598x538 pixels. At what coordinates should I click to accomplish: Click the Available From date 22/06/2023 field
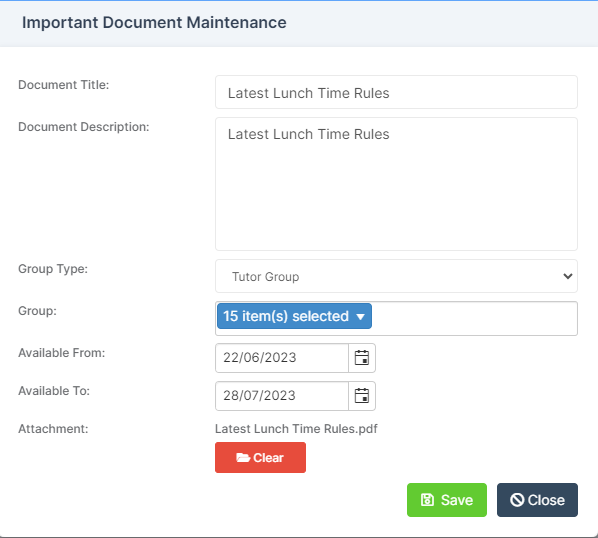(282, 358)
